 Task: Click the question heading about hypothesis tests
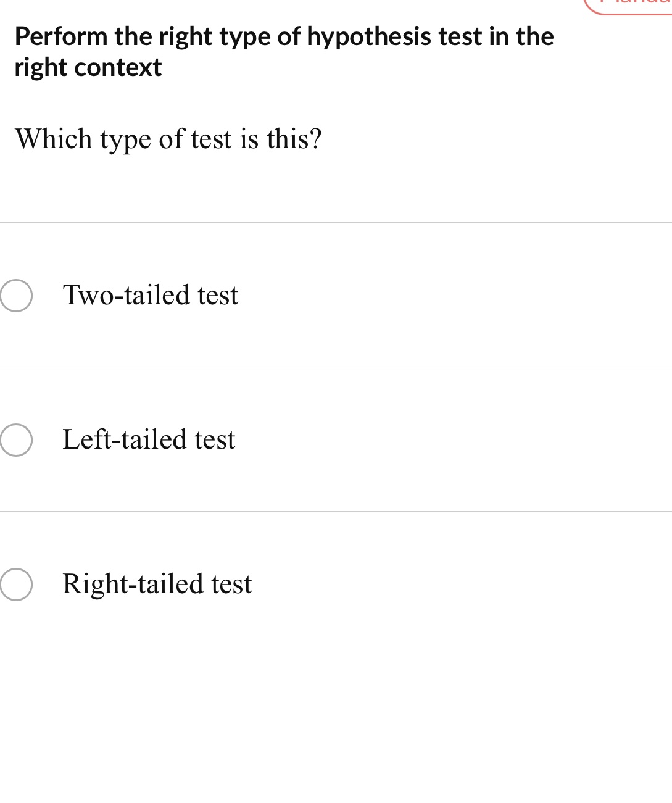[284, 51]
